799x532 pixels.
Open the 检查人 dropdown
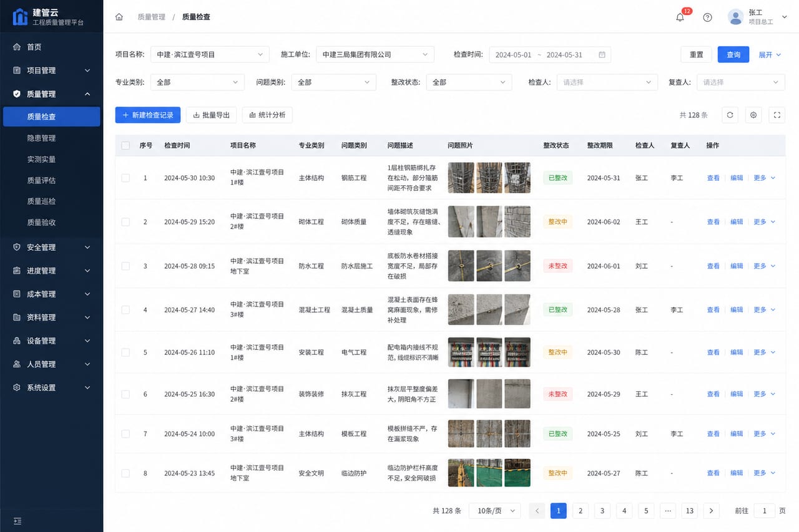point(607,82)
